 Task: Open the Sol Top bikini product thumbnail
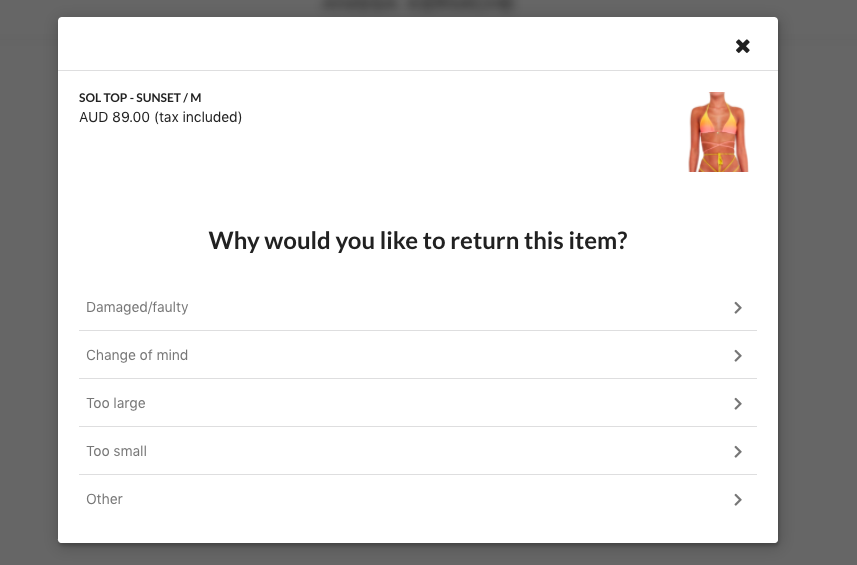(x=718, y=132)
